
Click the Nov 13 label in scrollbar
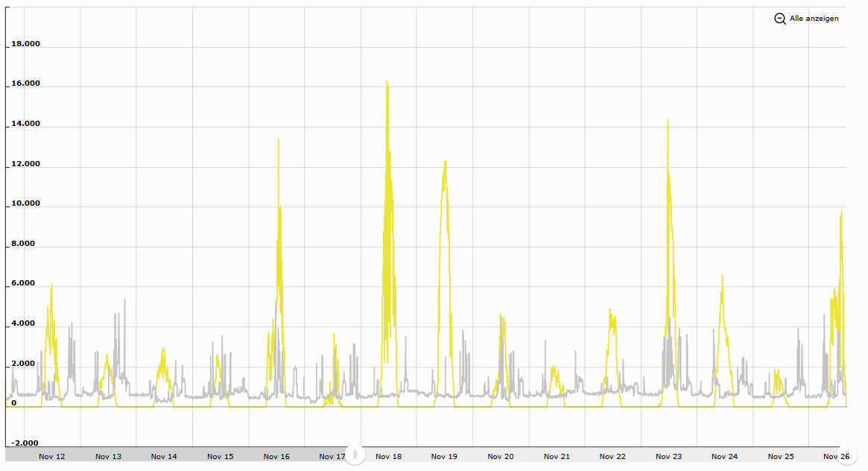click(x=108, y=457)
